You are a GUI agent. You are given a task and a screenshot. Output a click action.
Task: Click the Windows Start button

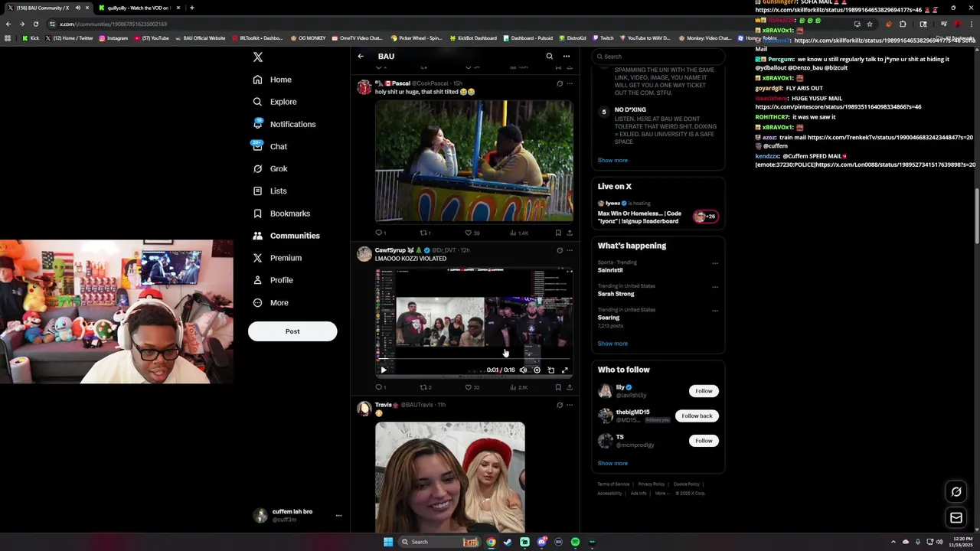[388, 542]
